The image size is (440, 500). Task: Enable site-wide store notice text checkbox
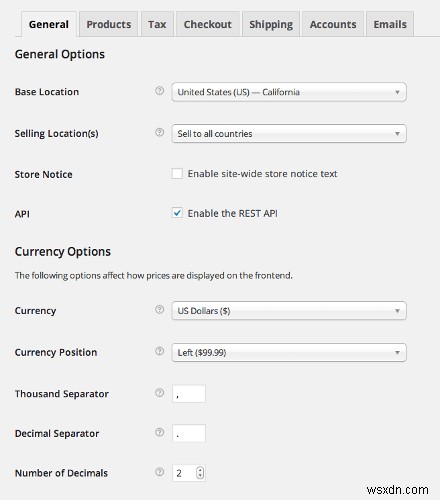(x=177, y=173)
